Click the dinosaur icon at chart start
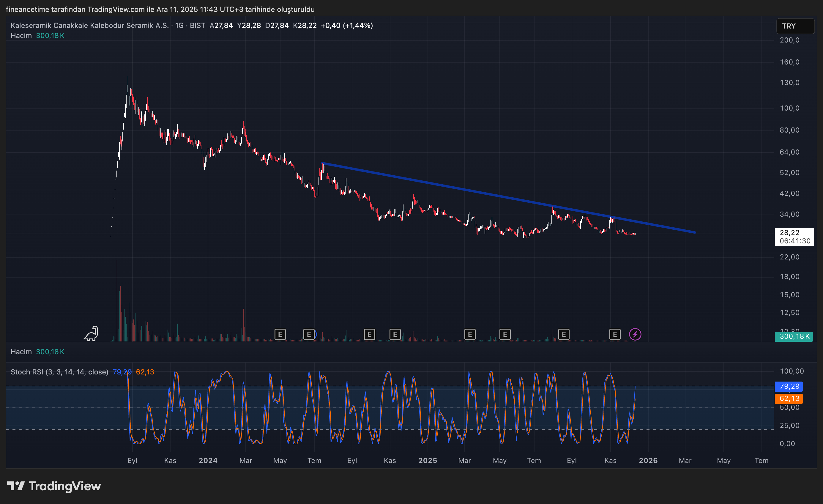The width and height of the screenshot is (823, 504). [x=91, y=334]
